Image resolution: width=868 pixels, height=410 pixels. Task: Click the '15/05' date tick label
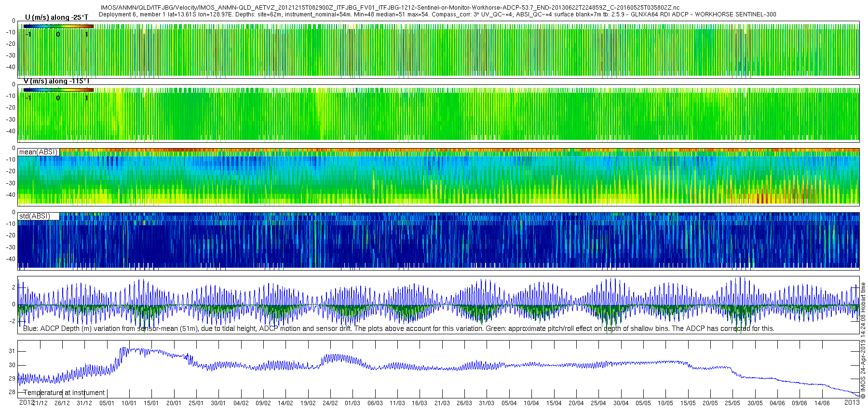688,403
